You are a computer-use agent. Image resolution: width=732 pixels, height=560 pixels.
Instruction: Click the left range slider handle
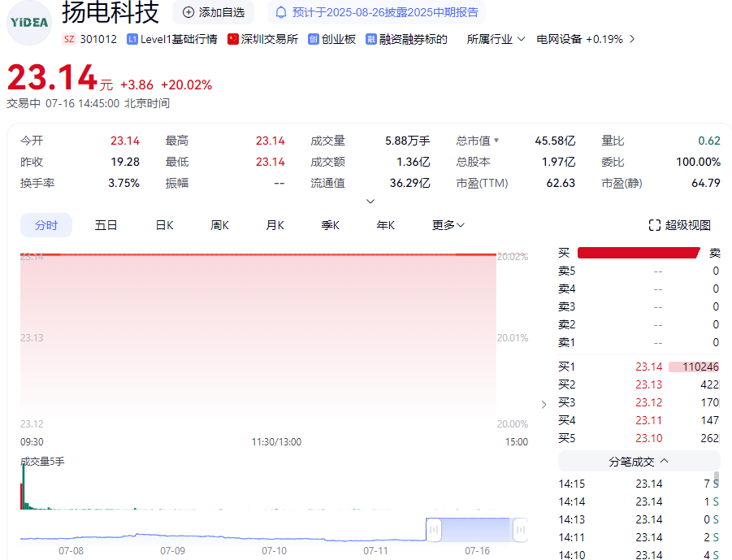(434, 530)
